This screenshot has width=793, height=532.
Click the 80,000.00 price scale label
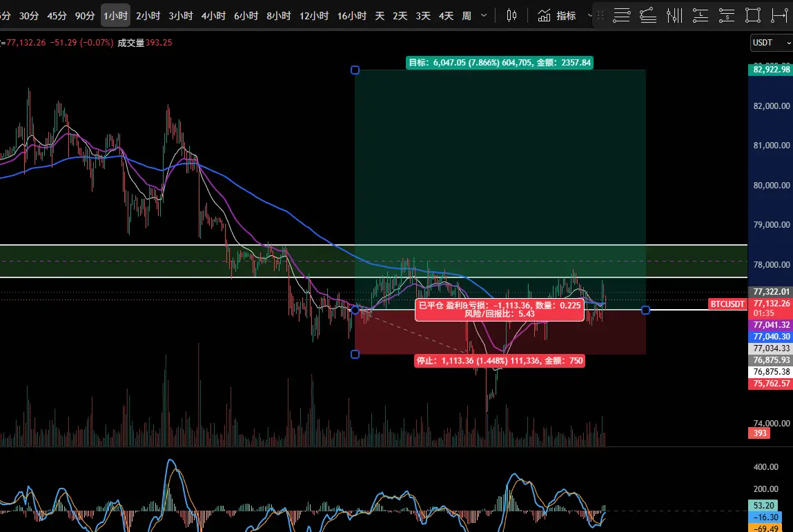coord(771,185)
